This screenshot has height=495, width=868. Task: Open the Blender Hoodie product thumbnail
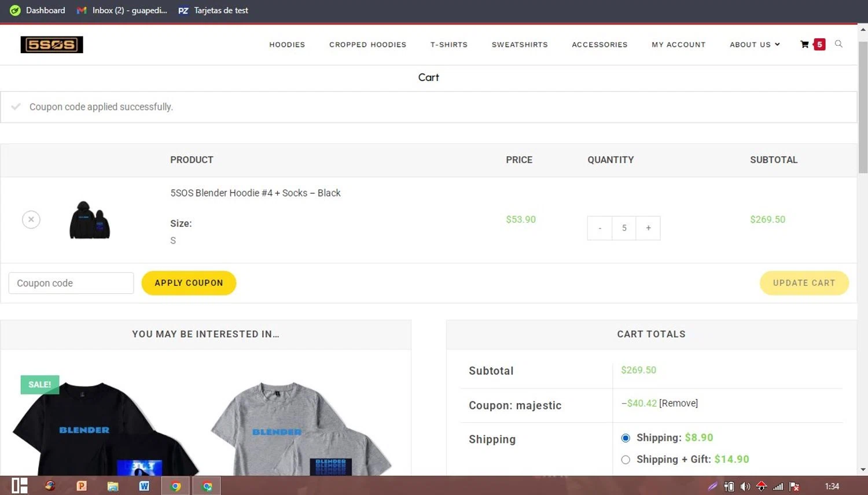pyautogui.click(x=90, y=220)
